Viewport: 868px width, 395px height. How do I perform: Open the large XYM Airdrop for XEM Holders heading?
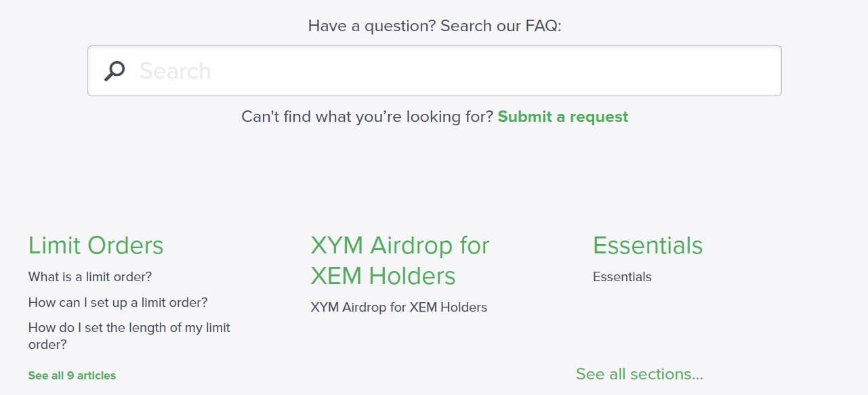400,260
